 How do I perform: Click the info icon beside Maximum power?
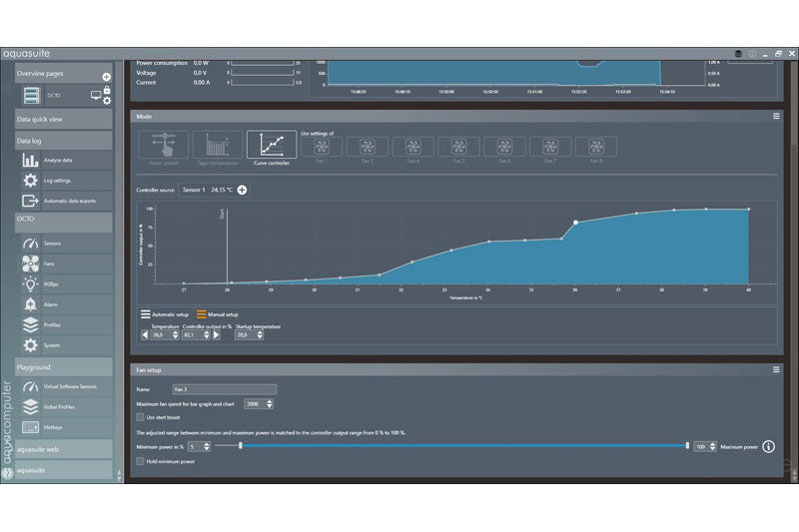[768, 446]
